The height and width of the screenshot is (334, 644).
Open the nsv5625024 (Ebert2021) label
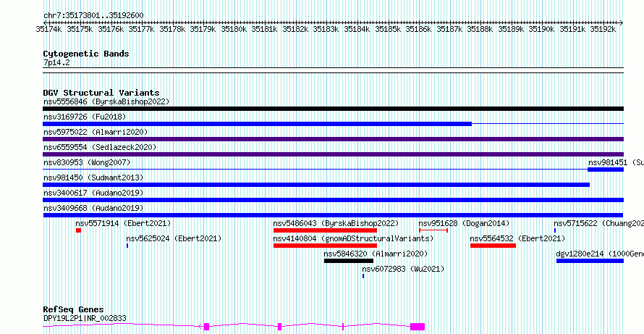[x=174, y=238]
